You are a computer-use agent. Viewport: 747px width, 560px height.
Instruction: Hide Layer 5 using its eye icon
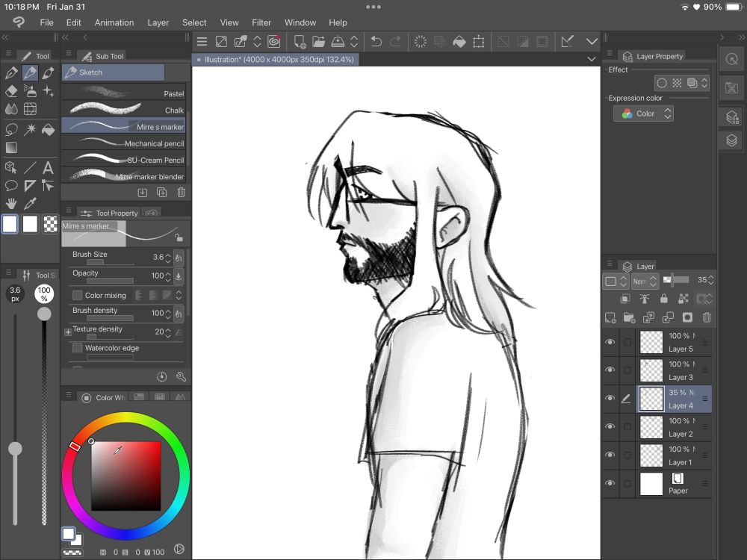tap(610, 343)
